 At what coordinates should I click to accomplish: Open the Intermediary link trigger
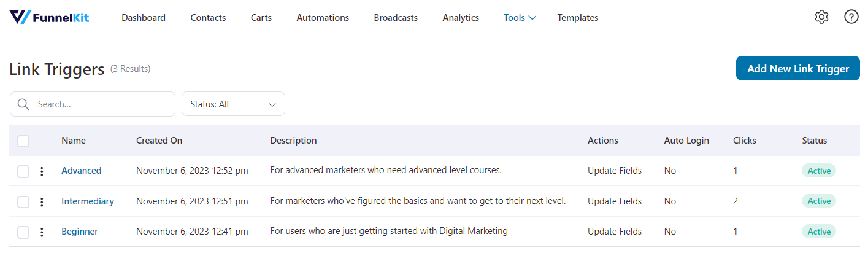(x=88, y=201)
